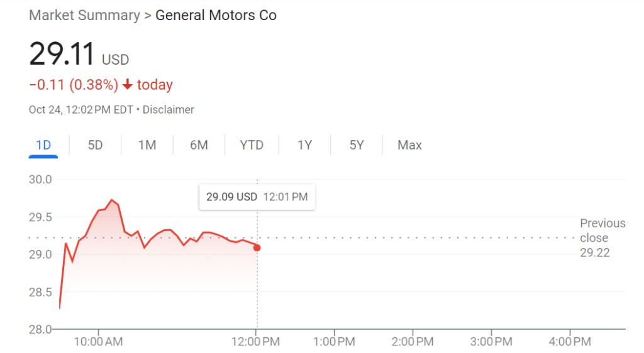Click the 29.09 USD tooltip box
This screenshot has height=353, width=644.
tap(257, 197)
